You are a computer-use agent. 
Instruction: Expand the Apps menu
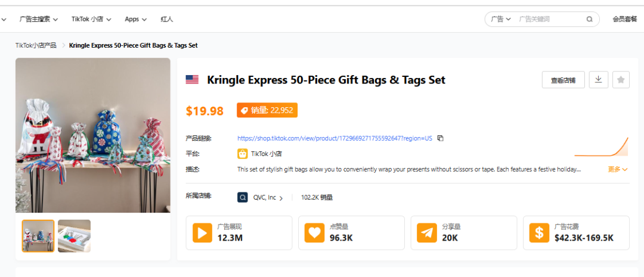135,19
